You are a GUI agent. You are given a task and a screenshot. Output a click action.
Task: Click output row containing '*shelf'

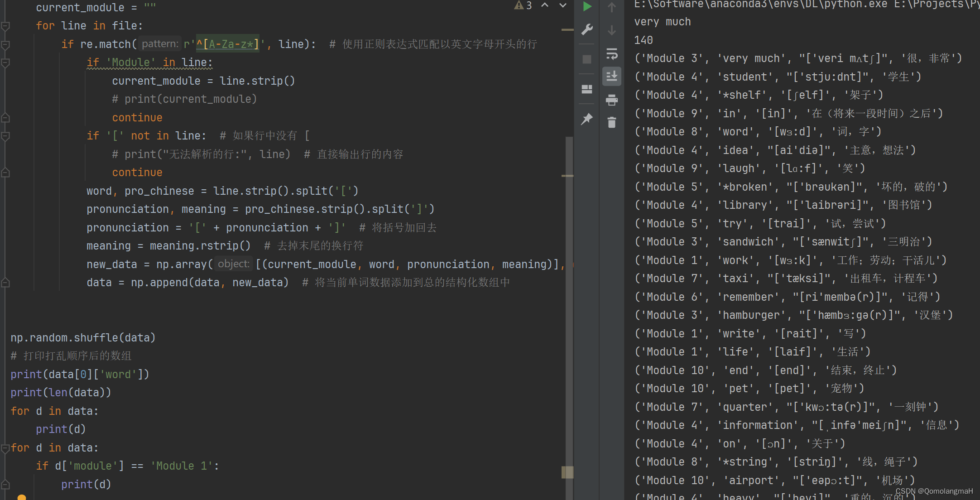[x=759, y=95]
